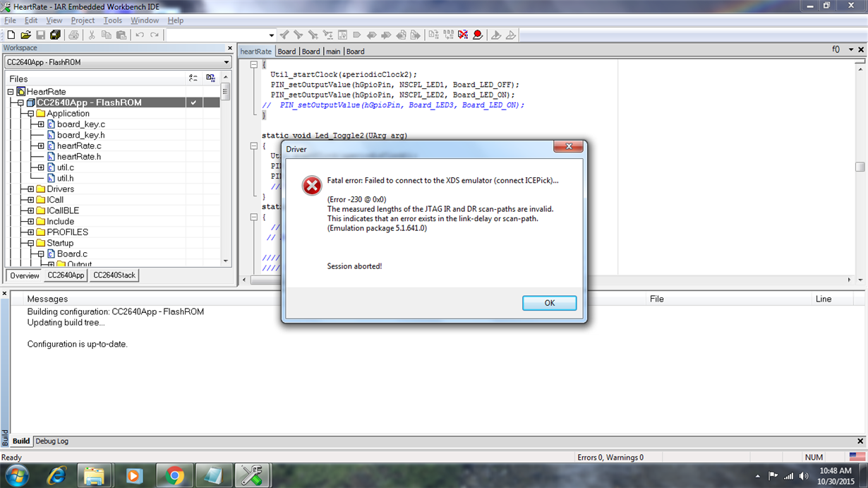Expand the util.c tree node
Image resolution: width=868 pixels, height=488 pixels.
coord(41,167)
